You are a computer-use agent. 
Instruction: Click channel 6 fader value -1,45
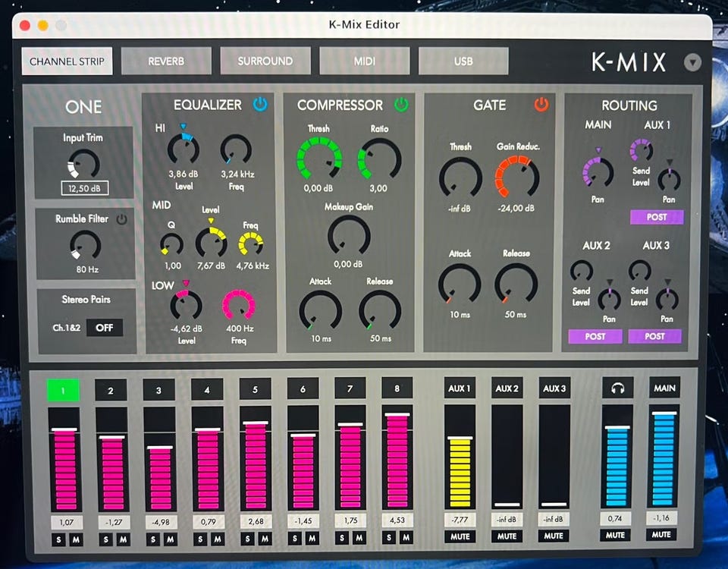pos(303,520)
